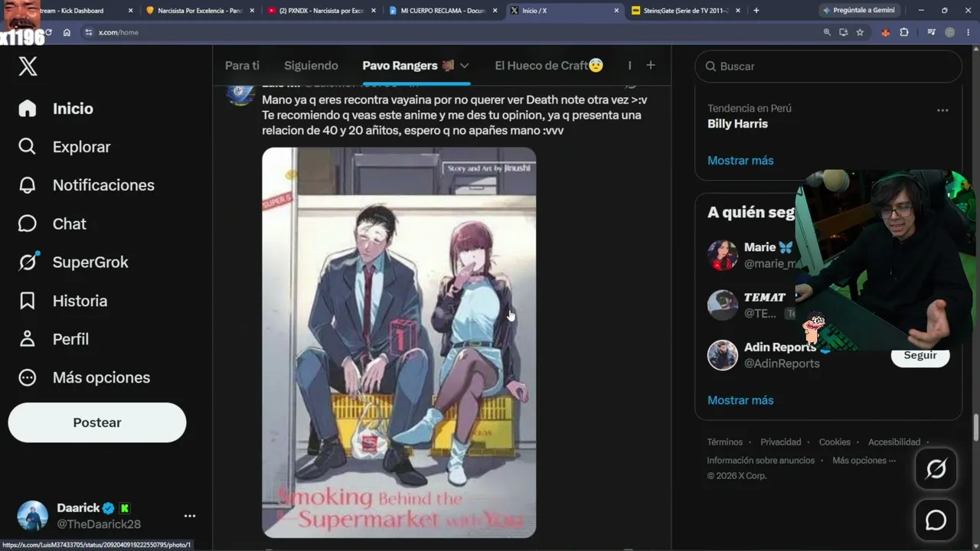Switch to the Siguiendo tab
980x551 pixels.
point(311,66)
